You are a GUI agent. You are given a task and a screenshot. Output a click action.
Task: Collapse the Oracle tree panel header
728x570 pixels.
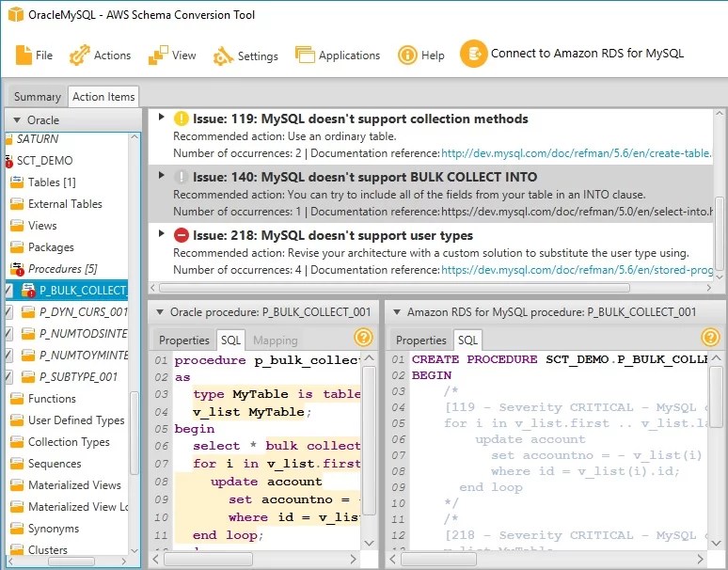[17, 120]
